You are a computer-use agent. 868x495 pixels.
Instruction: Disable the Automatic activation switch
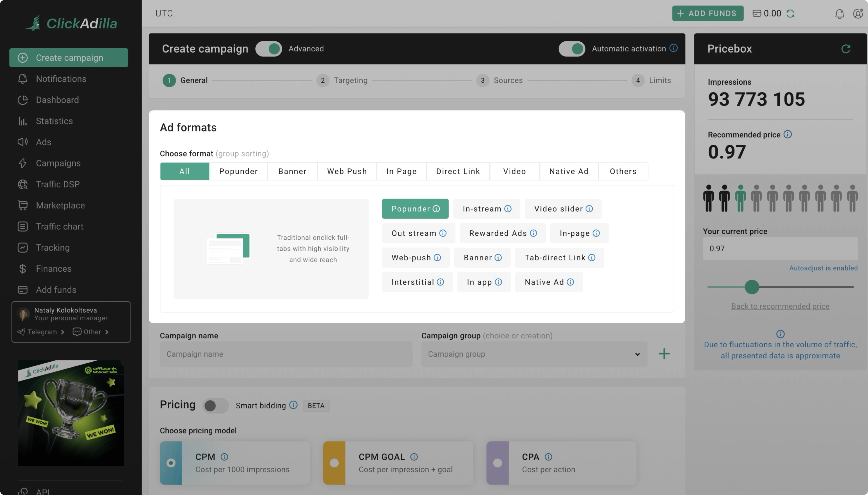(572, 49)
